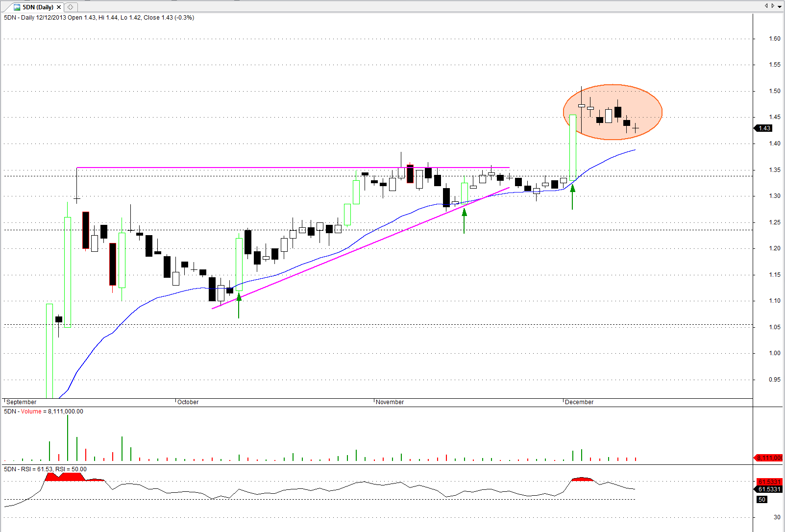The height and width of the screenshot is (532, 785).
Task: Click the 1.43 last price marker
Action: click(x=764, y=128)
